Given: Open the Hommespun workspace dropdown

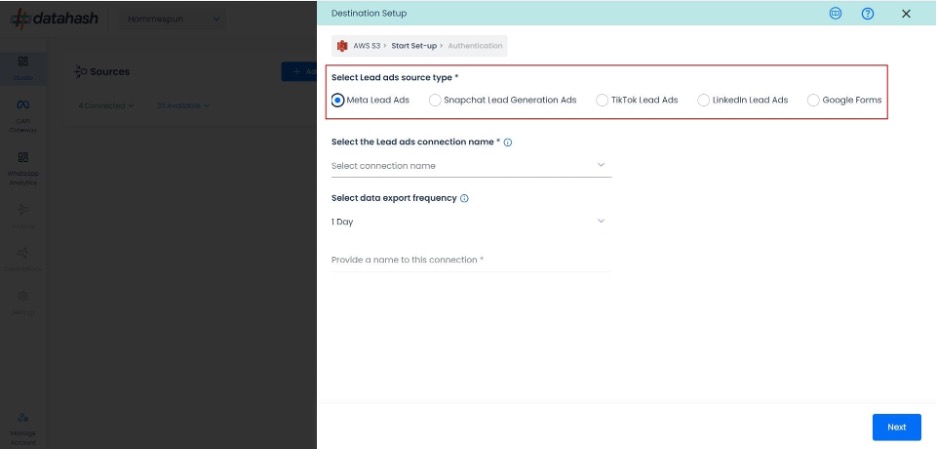Looking at the screenshot, I should [175, 19].
